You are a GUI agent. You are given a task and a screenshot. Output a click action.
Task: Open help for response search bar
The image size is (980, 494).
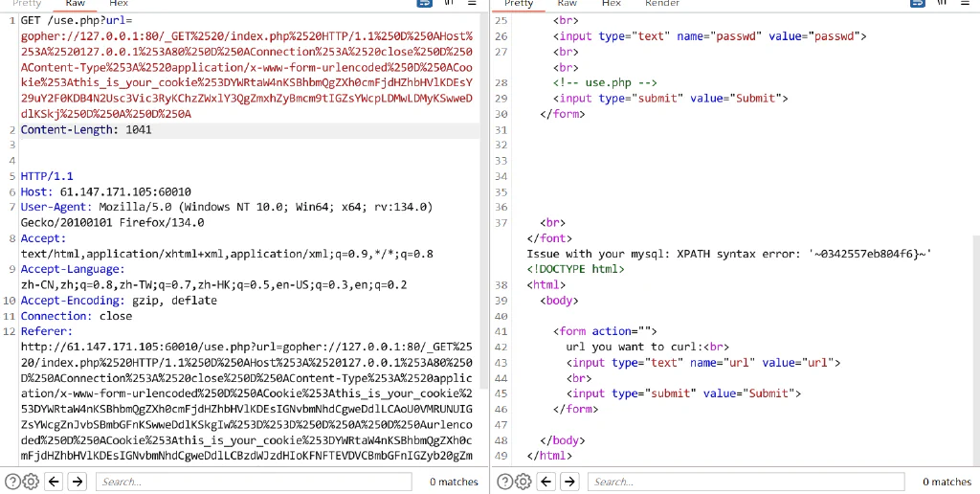505,482
